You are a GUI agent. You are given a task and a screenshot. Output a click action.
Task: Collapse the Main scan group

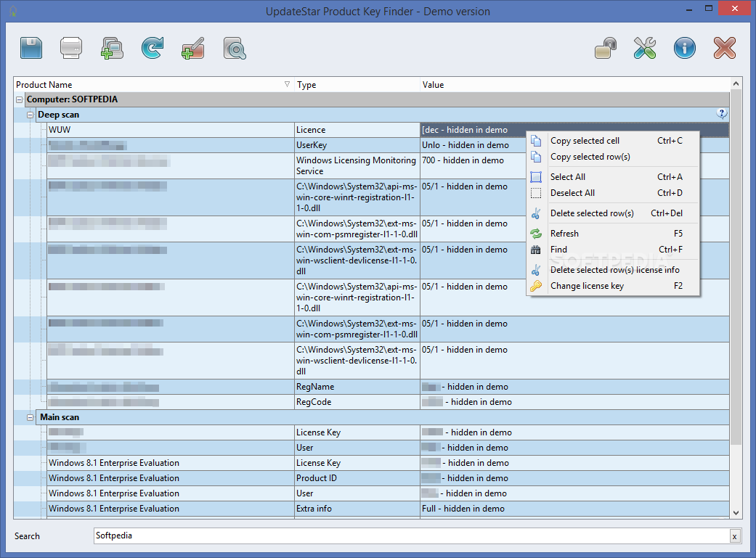click(x=30, y=417)
